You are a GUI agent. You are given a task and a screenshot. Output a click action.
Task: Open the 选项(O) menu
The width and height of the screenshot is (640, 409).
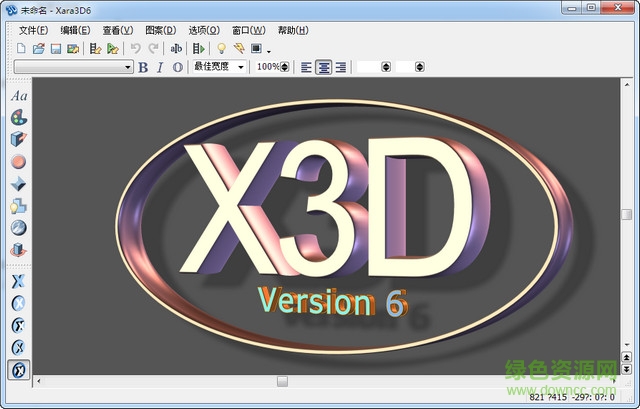click(x=204, y=30)
